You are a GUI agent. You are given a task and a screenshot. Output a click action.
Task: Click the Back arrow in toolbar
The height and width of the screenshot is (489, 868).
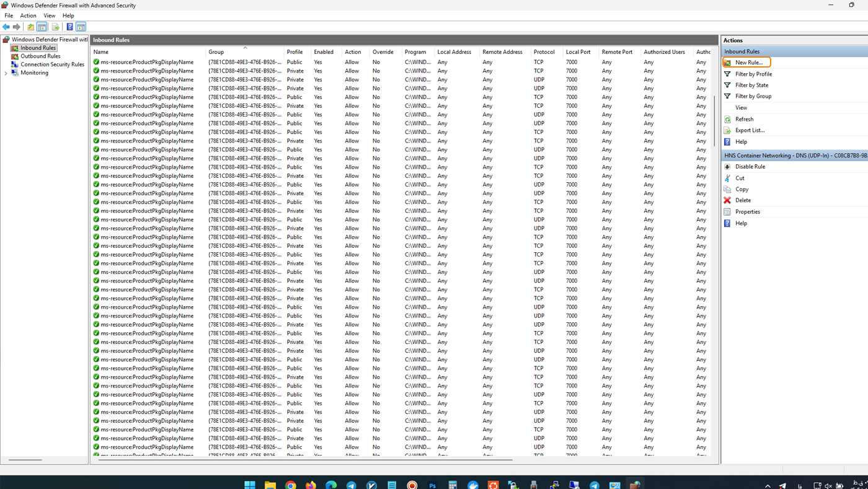pos(6,27)
